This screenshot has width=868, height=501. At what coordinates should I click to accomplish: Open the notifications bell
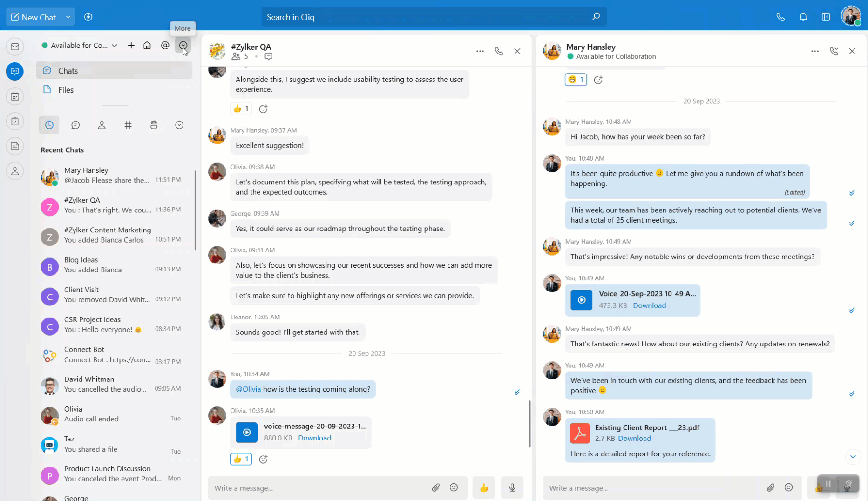pos(803,17)
